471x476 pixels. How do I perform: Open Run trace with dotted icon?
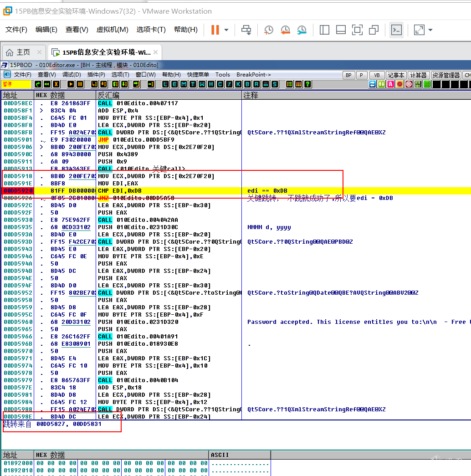click(266, 84)
